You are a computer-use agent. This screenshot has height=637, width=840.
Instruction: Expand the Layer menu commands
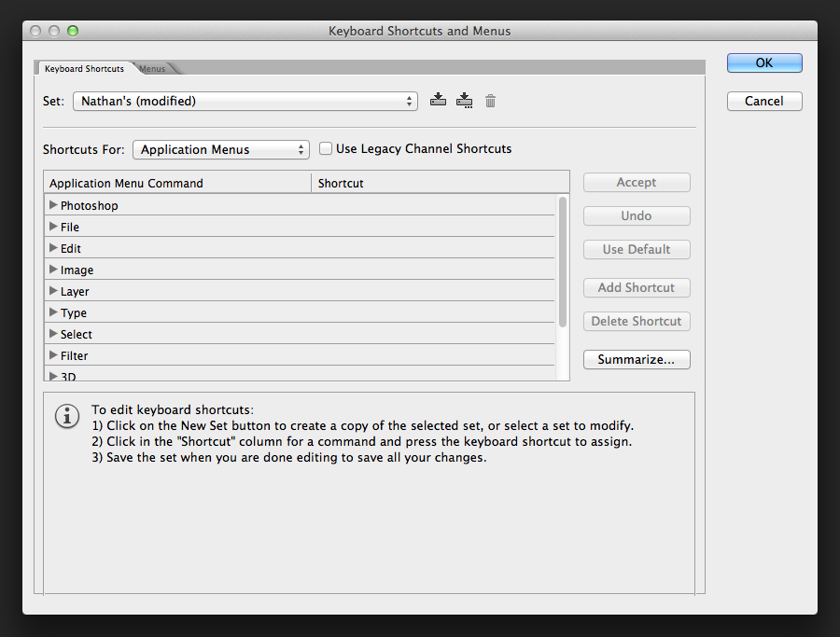pos(53,291)
